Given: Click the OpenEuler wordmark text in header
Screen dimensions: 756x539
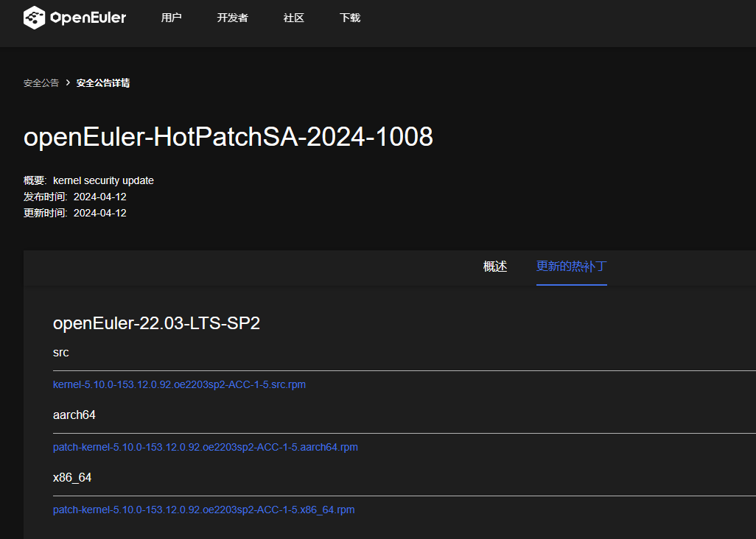Looking at the screenshot, I should click(88, 18).
